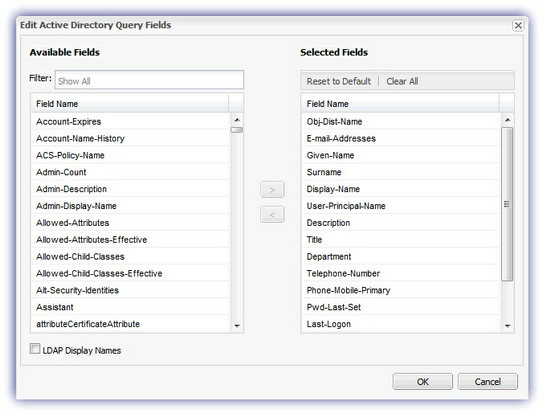This screenshot has height=414, width=543.
Task: Select attributeCertificateAttribute field
Action: point(130,324)
